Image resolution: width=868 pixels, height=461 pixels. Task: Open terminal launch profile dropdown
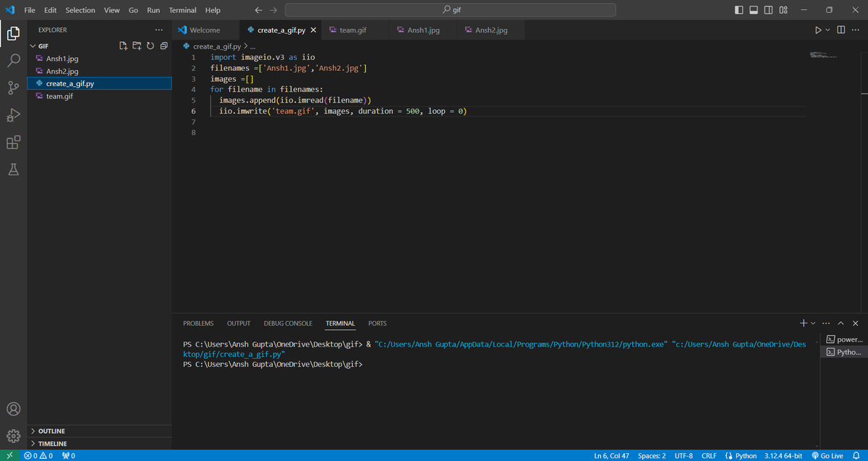[812, 323]
